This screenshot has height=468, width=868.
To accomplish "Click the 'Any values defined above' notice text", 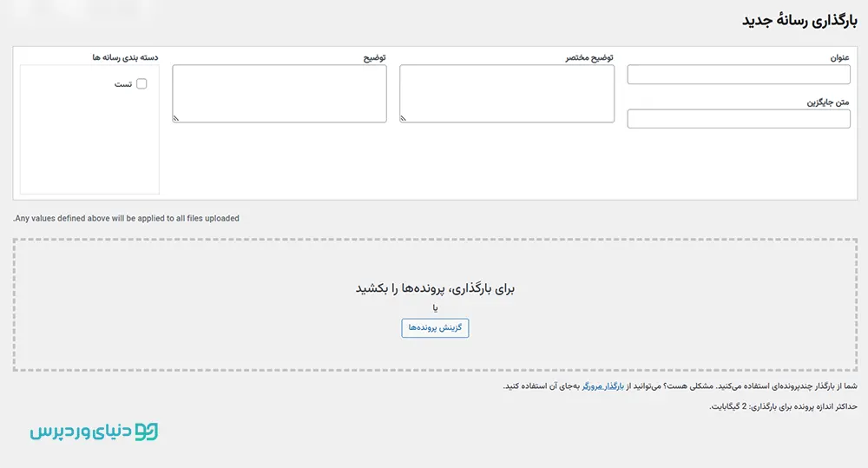I will coord(126,218).
